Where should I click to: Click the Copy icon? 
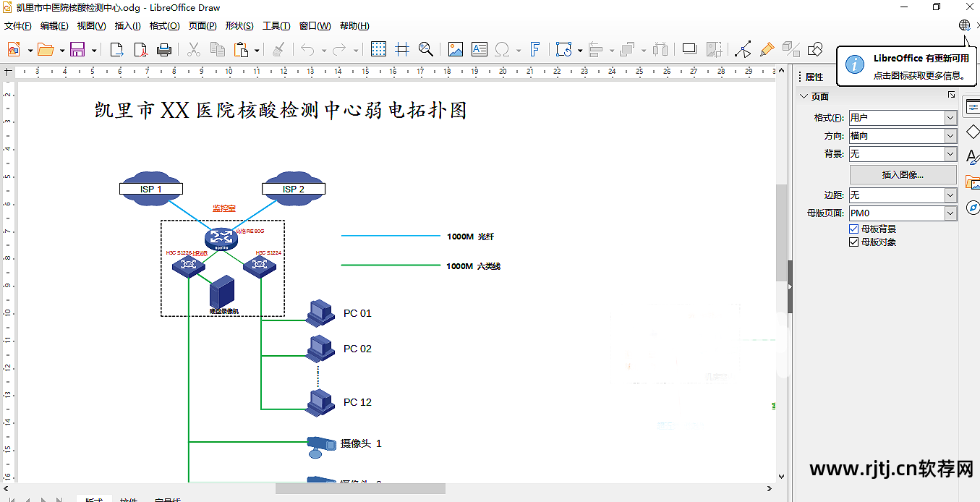tap(217, 49)
